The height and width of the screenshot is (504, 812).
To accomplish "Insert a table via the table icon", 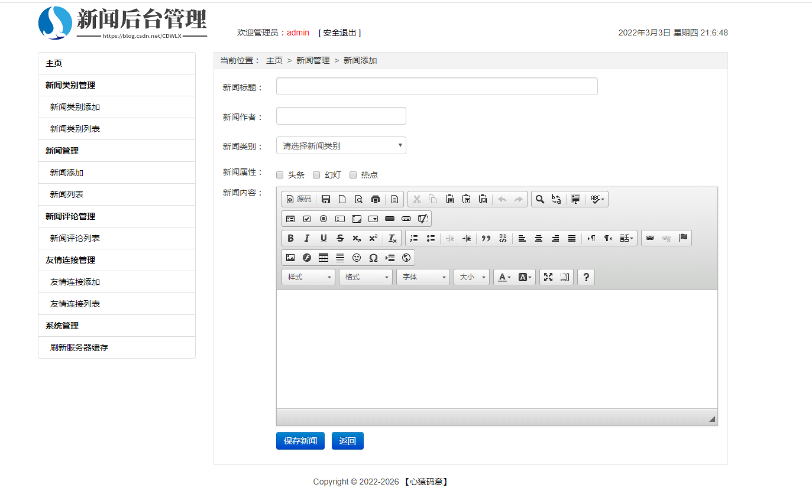I will tap(323, 257).
